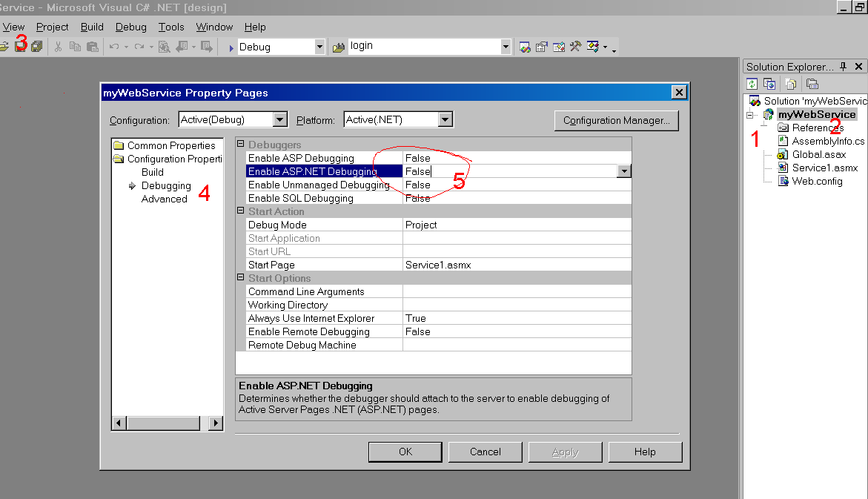Click the Save icon in the toolbar

click(21, 47)
